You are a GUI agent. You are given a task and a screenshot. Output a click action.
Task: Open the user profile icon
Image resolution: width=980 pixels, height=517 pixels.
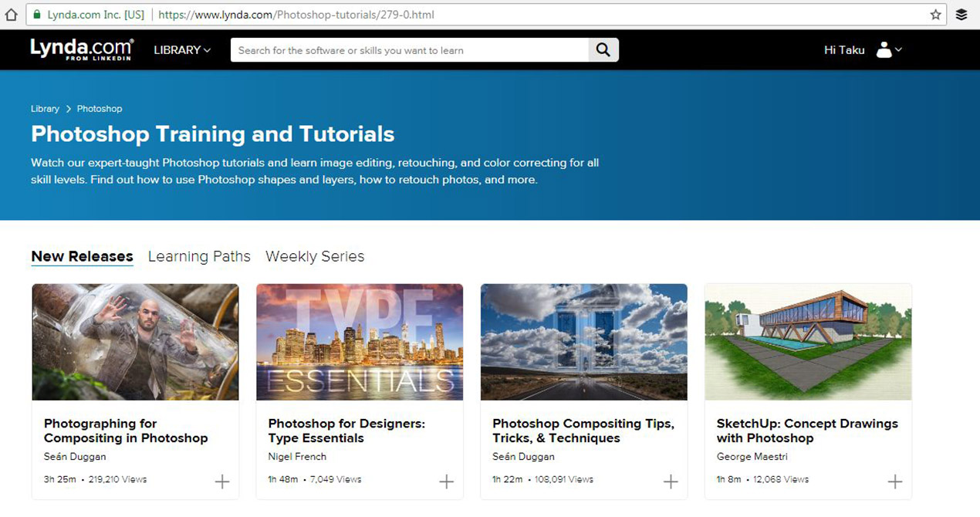(x=884, y=50)
